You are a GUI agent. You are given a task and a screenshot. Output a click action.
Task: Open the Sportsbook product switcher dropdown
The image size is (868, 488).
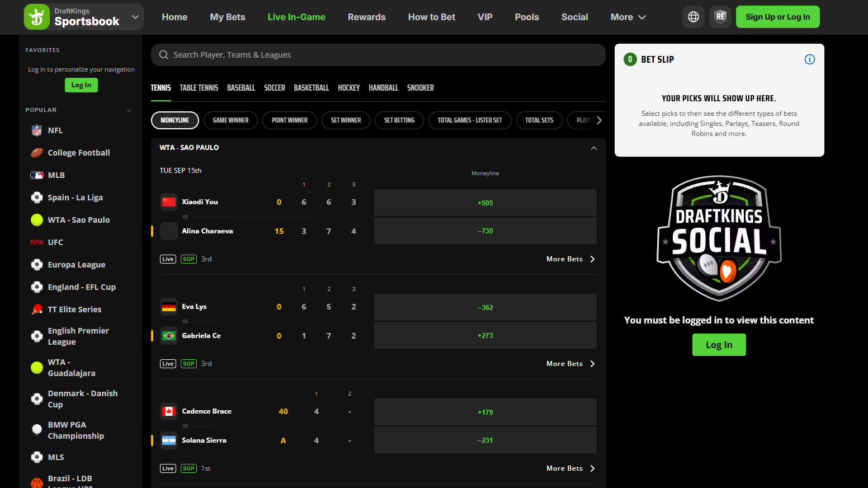click(135, 17)
